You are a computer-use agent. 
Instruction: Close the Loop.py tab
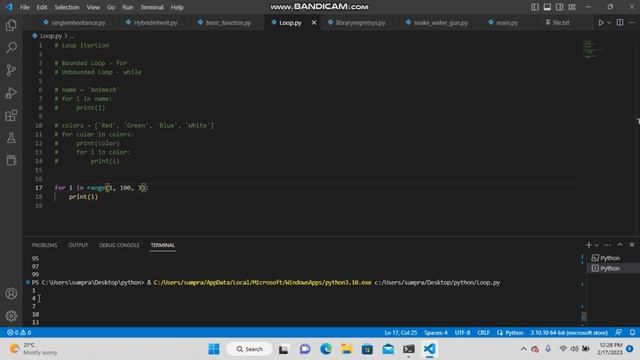[x=314, y=23]
